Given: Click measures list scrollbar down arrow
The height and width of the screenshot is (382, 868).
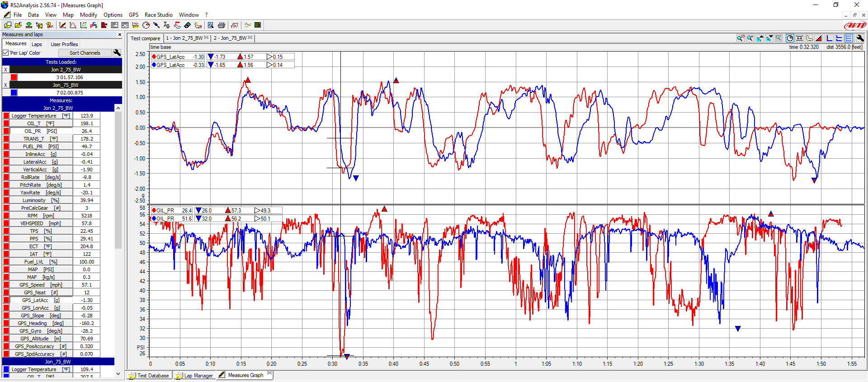Looking at the screenshot, I should pyautogui.click(x=118, y=374).
